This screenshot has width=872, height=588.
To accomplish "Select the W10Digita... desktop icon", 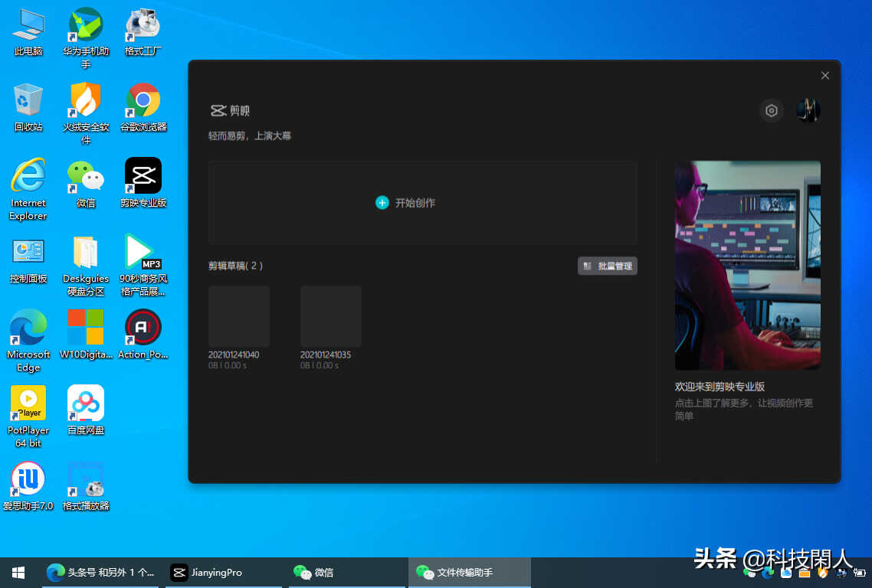I will click(86, 335).
